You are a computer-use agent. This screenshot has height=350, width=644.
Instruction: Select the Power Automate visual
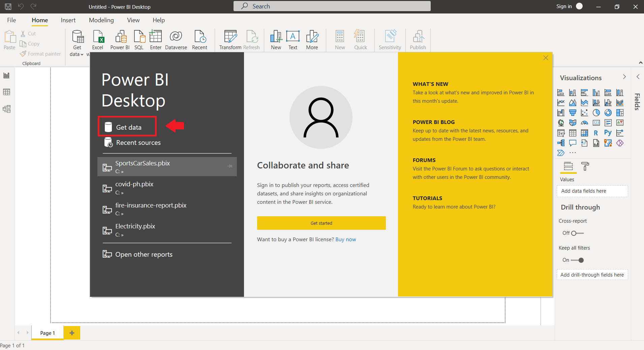coord(561,153)
